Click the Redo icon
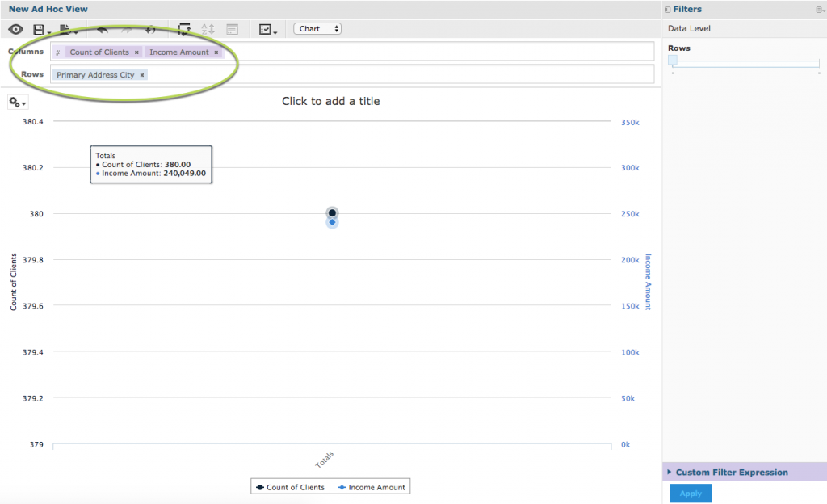This screenshot has height=504, width=827. tap(126, 28)
